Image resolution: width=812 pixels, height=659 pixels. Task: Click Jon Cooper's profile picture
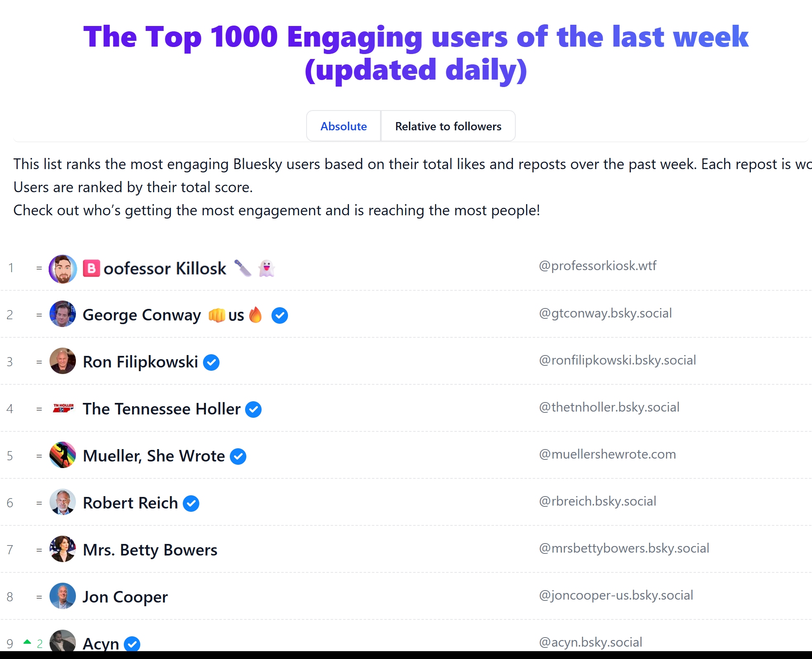tap(63, 596)
